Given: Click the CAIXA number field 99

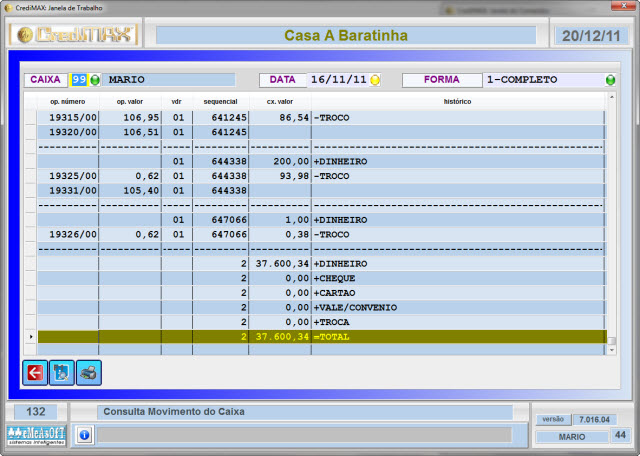Looking at the screenshot, I should pos(79,80).
